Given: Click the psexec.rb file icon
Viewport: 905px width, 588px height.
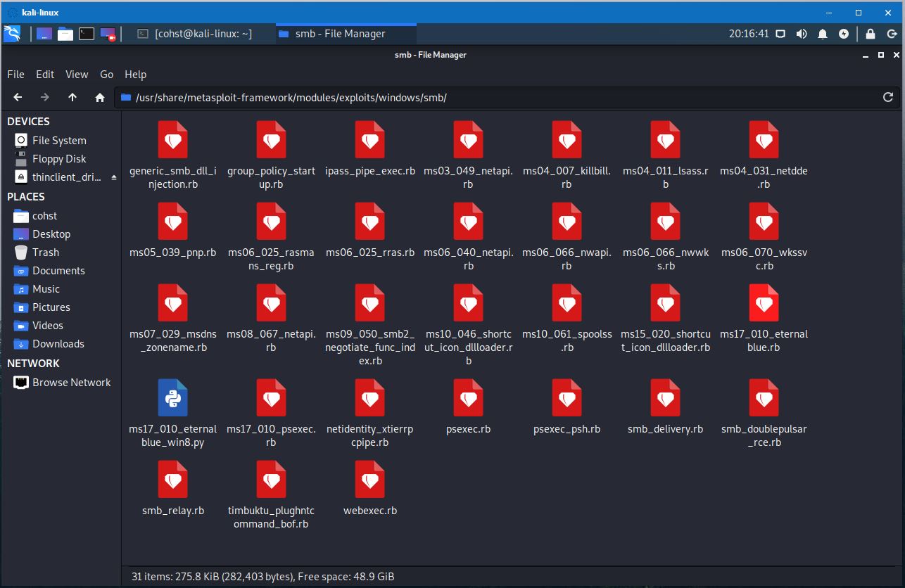Looking at the screenshot, I should tap(468, 397).
